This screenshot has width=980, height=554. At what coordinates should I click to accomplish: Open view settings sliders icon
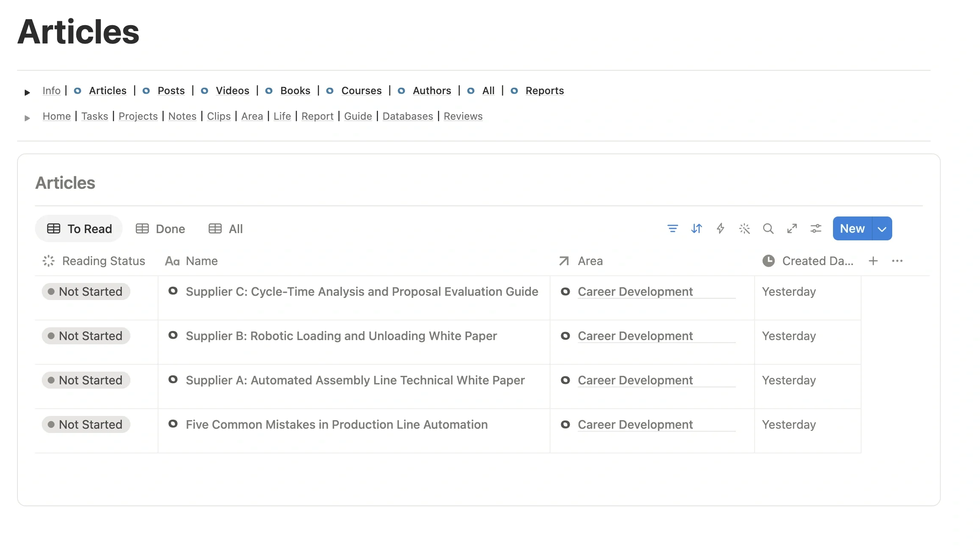[816, 229]
